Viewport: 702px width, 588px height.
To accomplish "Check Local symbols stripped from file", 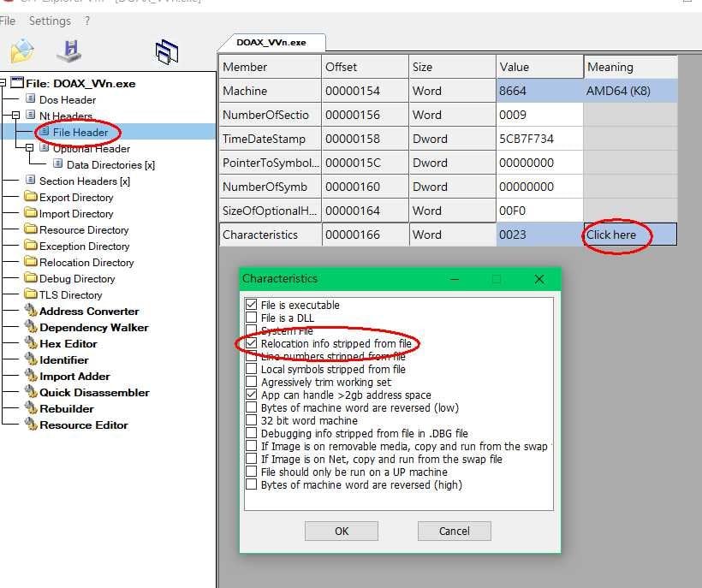I will 251,369.
